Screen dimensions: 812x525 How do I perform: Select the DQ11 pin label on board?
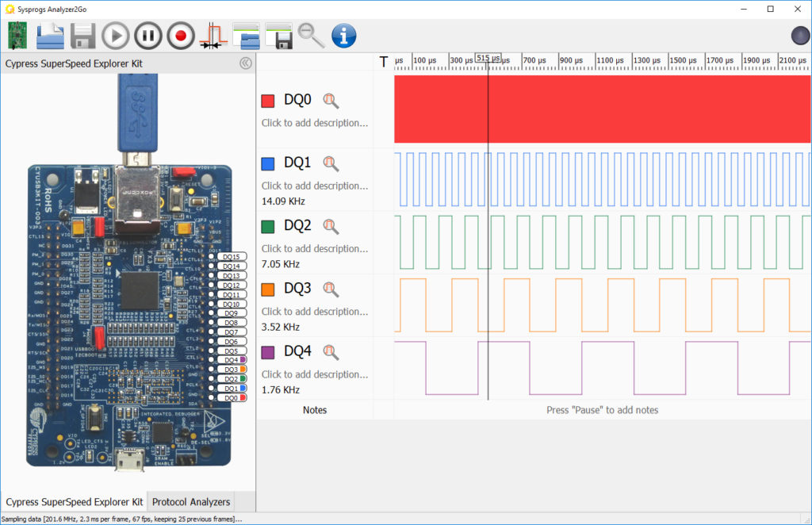[232, 294]
